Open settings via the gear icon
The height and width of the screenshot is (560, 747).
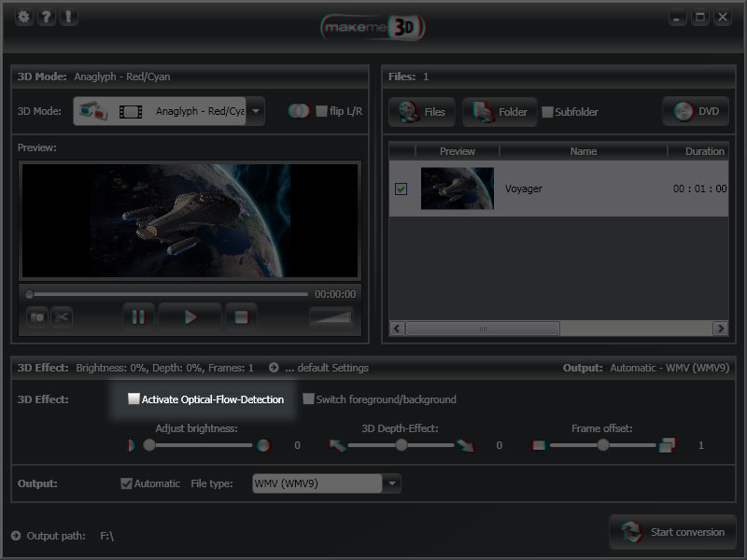(23, 18)
